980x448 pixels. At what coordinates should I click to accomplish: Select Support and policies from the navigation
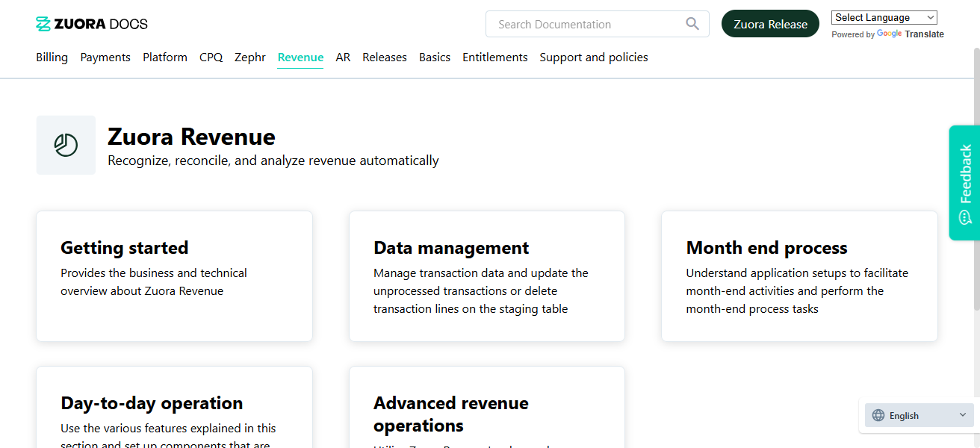pos(593,57)
